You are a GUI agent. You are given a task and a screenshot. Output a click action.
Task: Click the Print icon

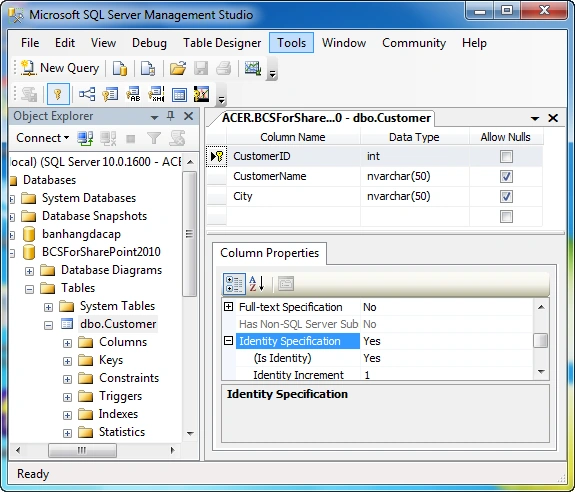[x=224, y=68]
